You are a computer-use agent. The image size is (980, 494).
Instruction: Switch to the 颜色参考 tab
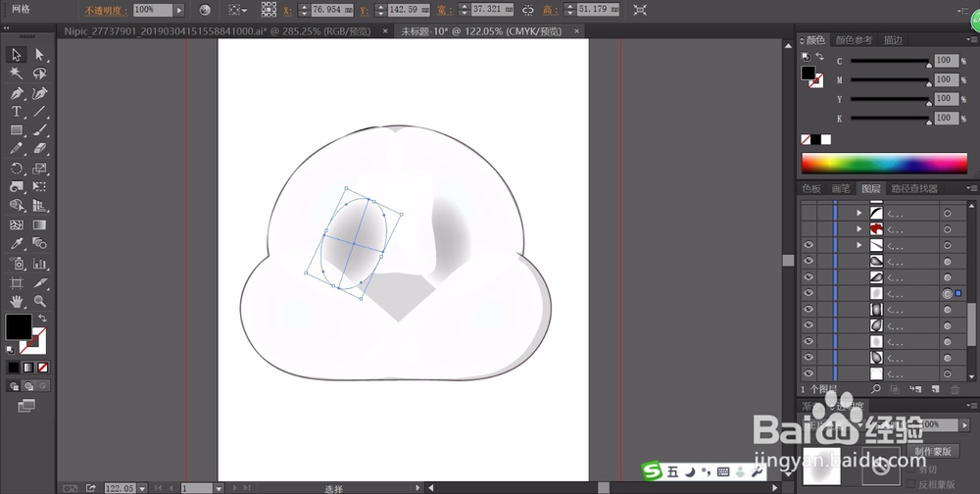click(854, 40)
